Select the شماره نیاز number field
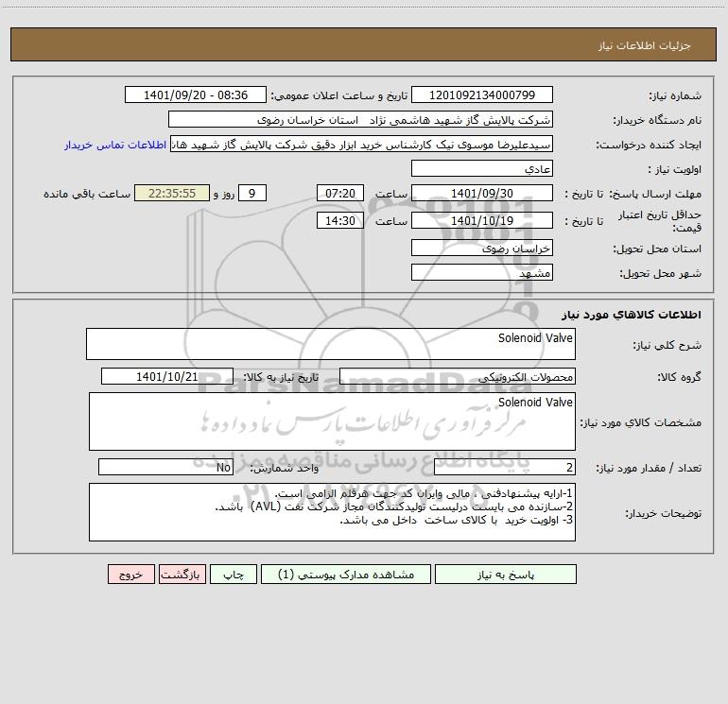728x704 pixels. click(482, 94)
